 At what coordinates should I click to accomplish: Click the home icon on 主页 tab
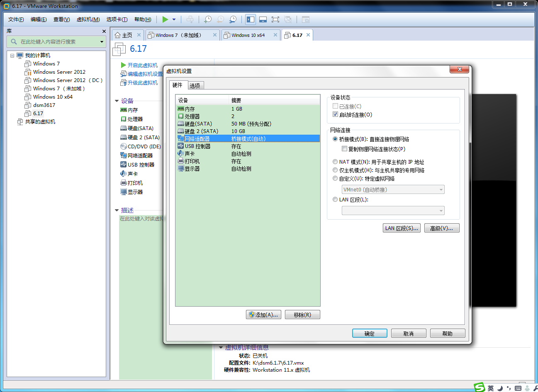point(118,35)
